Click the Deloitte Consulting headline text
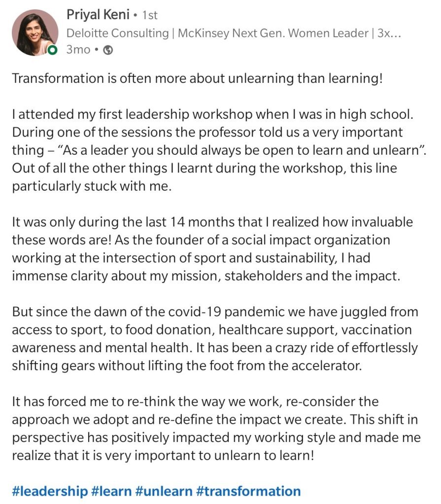 (117, 34)
